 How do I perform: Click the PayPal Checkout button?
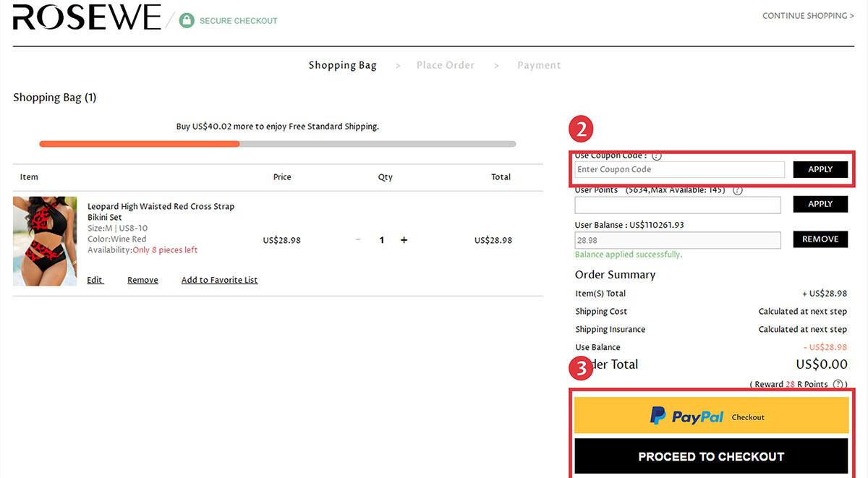coord(711,416)
